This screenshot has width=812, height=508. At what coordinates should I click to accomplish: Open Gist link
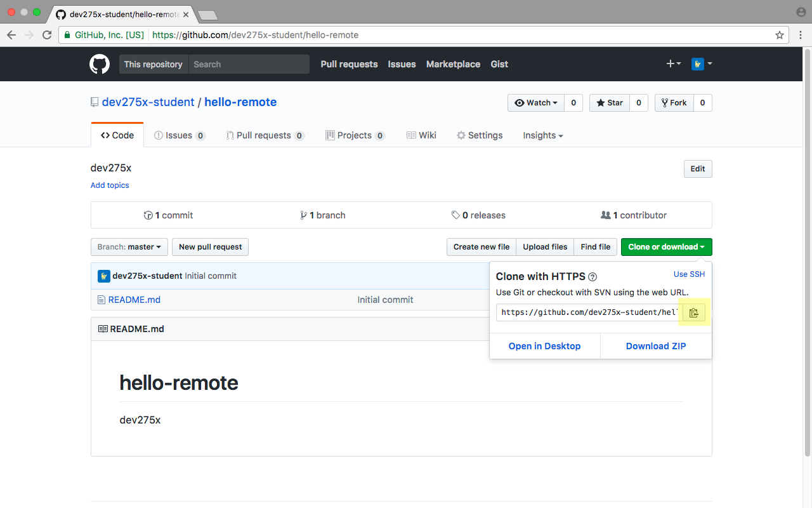point(499,64)
